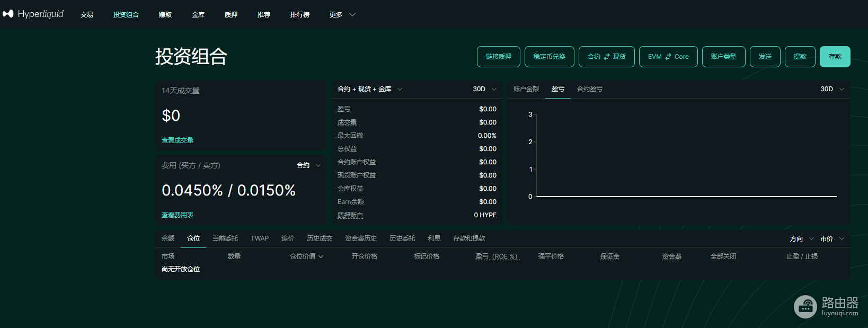Open the 合约 + 现货 + 金库 dropdown
868x328 pixels.
coord(370,89)
